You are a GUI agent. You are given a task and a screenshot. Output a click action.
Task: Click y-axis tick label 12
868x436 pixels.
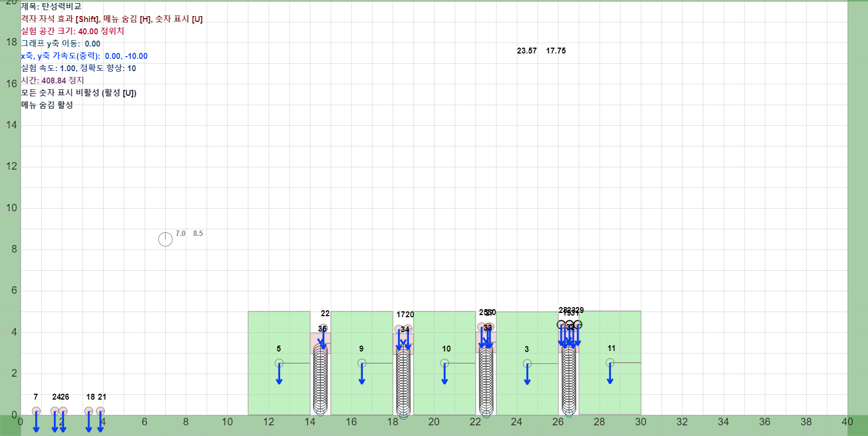(12, 166)
